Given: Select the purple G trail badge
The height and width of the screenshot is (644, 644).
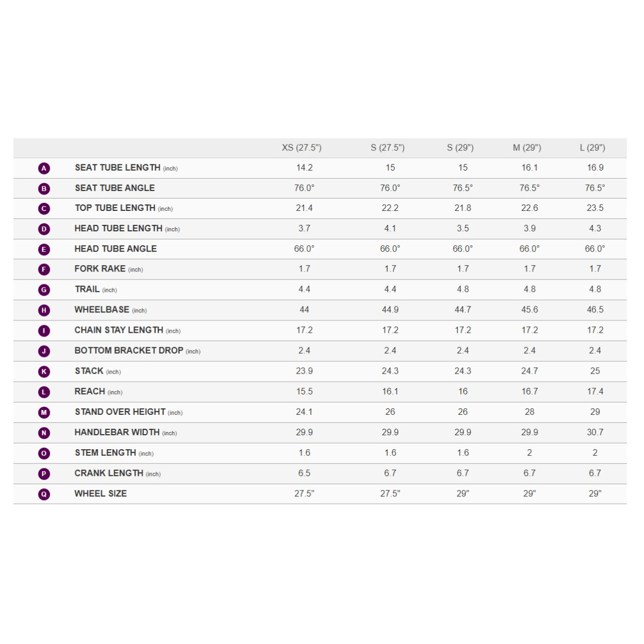Looking at the screenshot, I should click(44, 290).
